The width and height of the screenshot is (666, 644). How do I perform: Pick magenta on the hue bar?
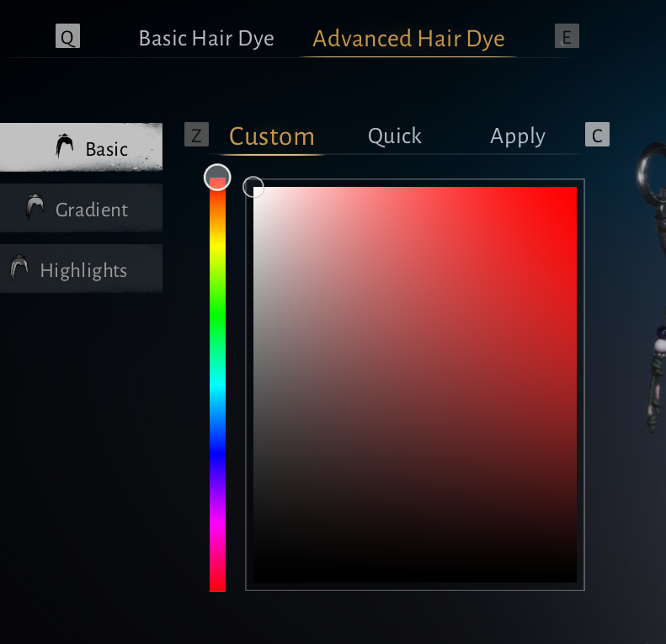(x=217, y=523)
